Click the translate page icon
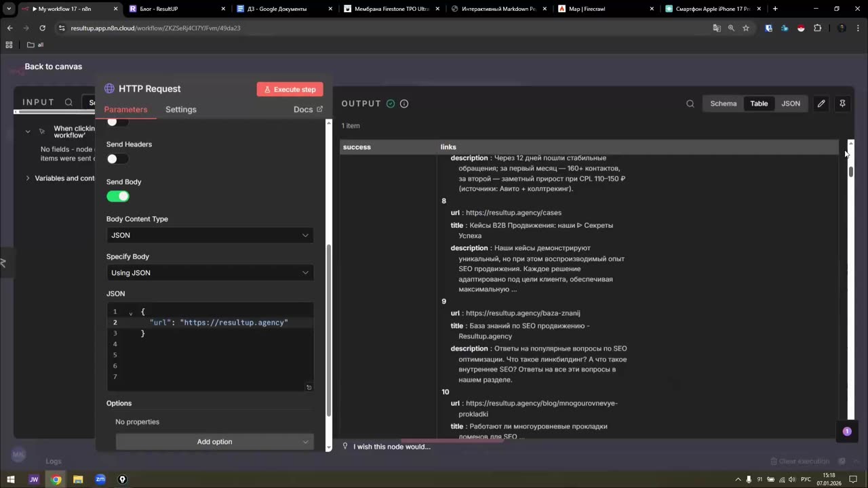 pyautogui.click(x=717, y=28)
